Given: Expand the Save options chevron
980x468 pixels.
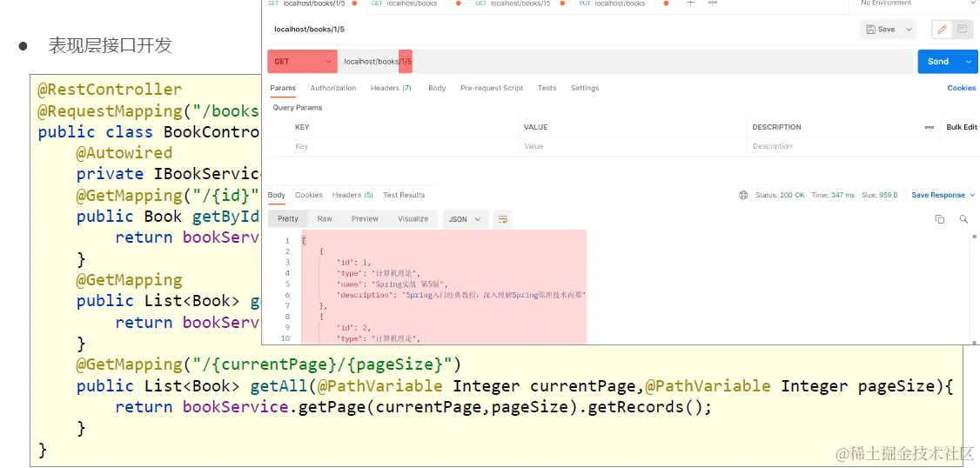Looking at the screenshot, I should [909, 30].
